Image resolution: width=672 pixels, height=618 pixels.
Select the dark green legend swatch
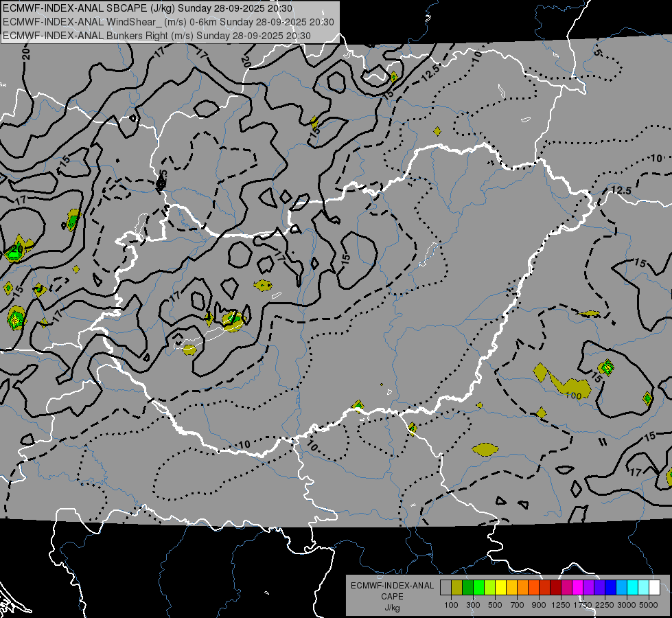[x=467, y=588]
